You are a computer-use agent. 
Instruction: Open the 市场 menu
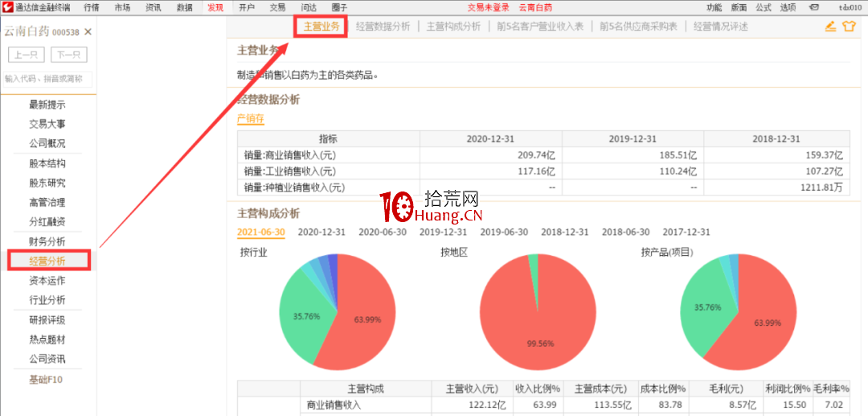point(122,8)
